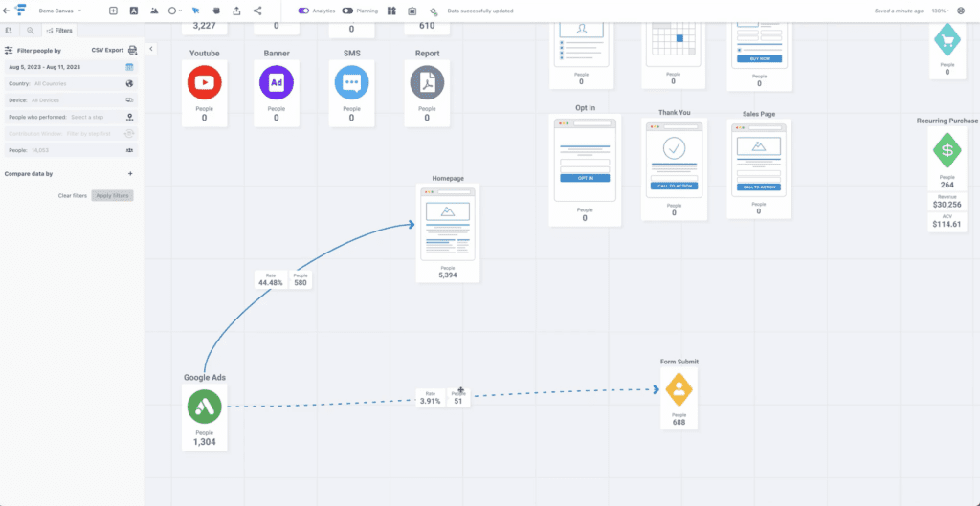
Task: Collapse the sidebar with the chevron arrow
Action: click(x=150, y=48)
